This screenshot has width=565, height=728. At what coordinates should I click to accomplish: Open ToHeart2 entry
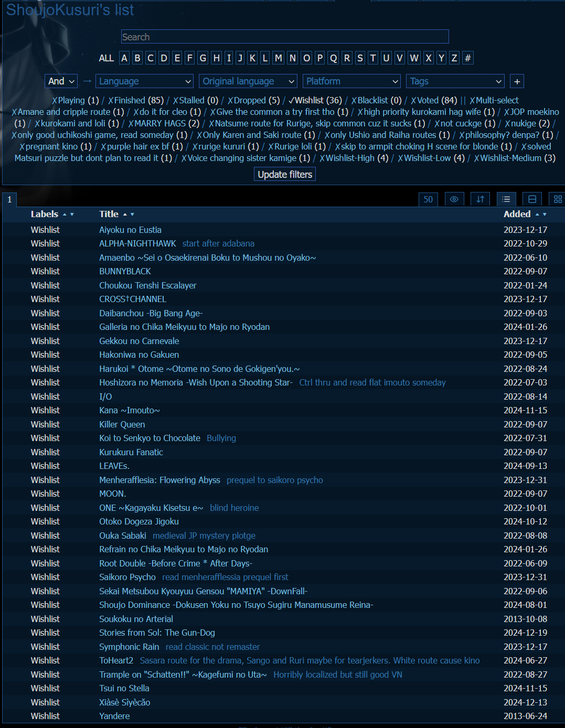tap(116, 660)
